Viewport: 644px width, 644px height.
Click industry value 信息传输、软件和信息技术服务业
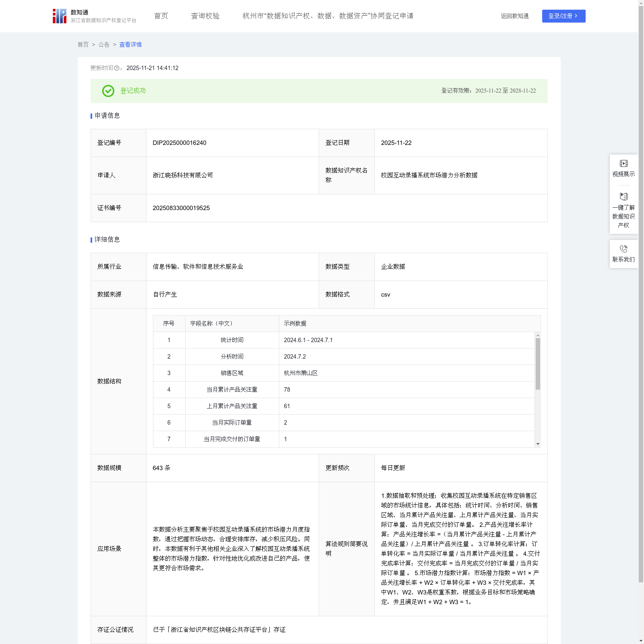coord(198,267)
